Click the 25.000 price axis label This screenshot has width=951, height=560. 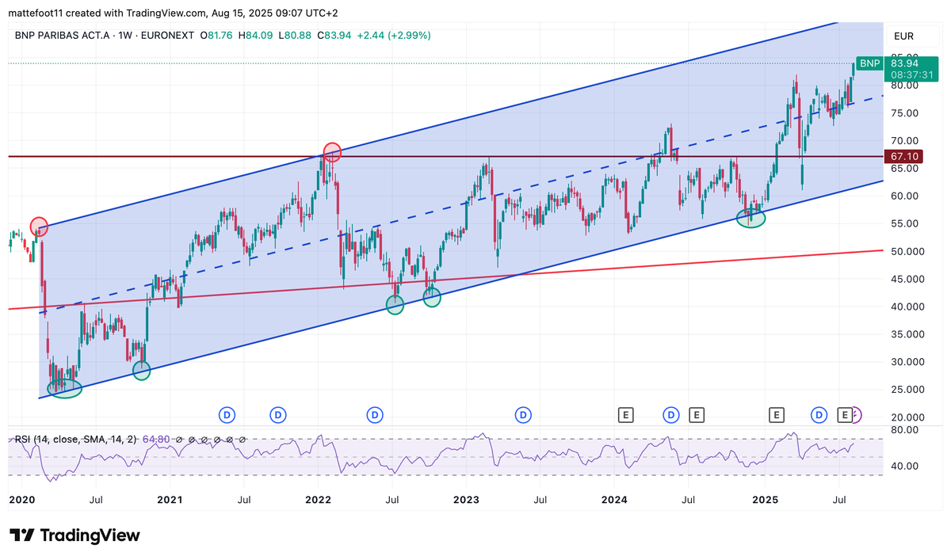pyautogui.click(x=907, y=390)
